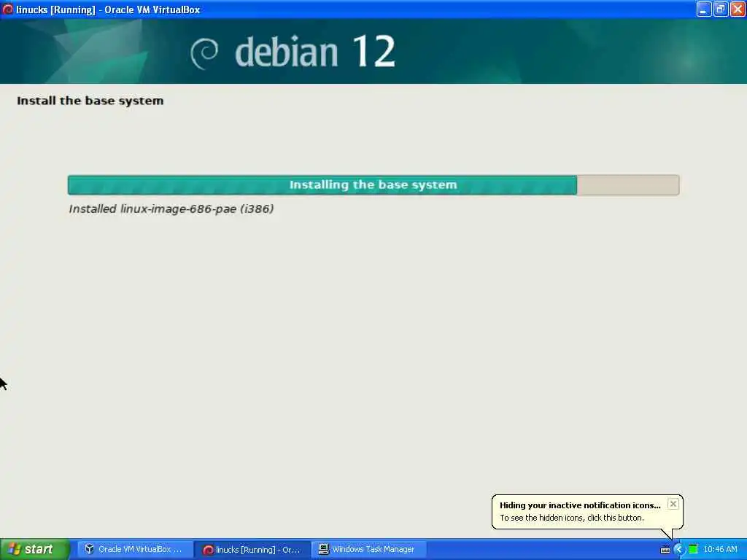Restore down the linucks VirtualBox window

(x=720, y=9)
